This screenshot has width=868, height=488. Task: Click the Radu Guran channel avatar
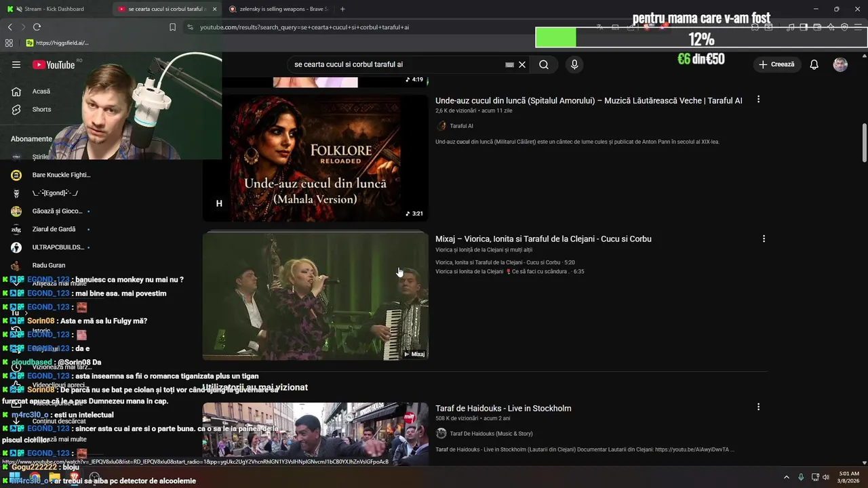point(16,265)
